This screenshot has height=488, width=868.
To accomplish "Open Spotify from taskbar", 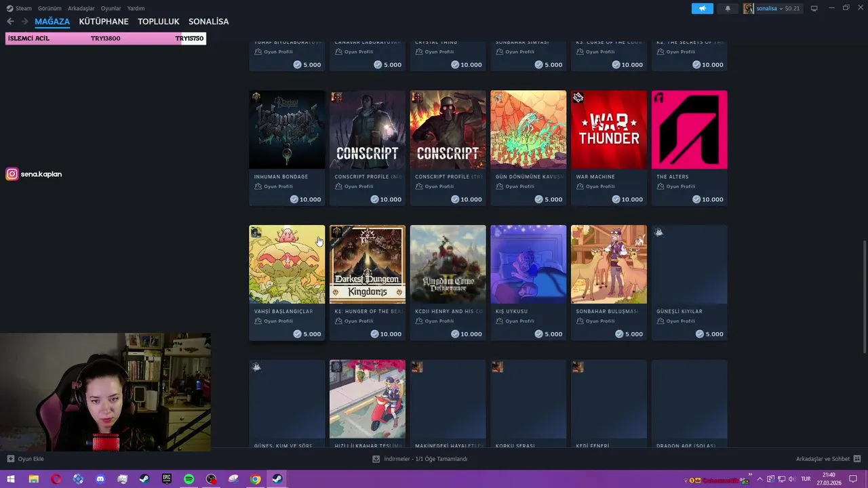I will (x=189, y=479).
